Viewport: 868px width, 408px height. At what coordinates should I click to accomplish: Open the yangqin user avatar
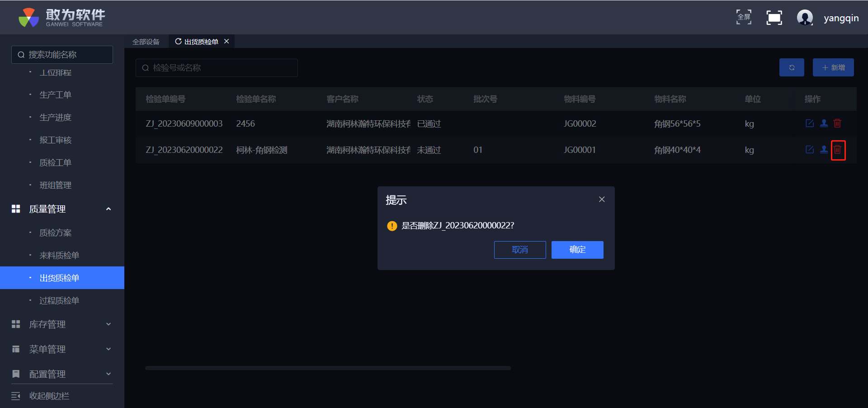pos(804,18)
